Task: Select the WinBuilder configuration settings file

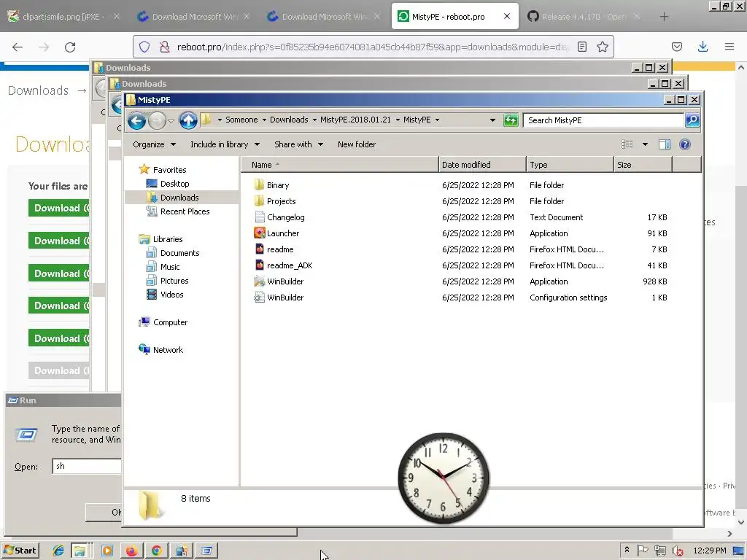Action: pos(285,297)
